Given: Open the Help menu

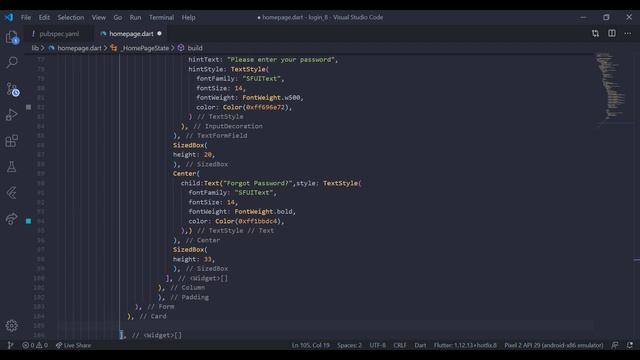Looking at the screenshot, I should click(x=188, y=18).
